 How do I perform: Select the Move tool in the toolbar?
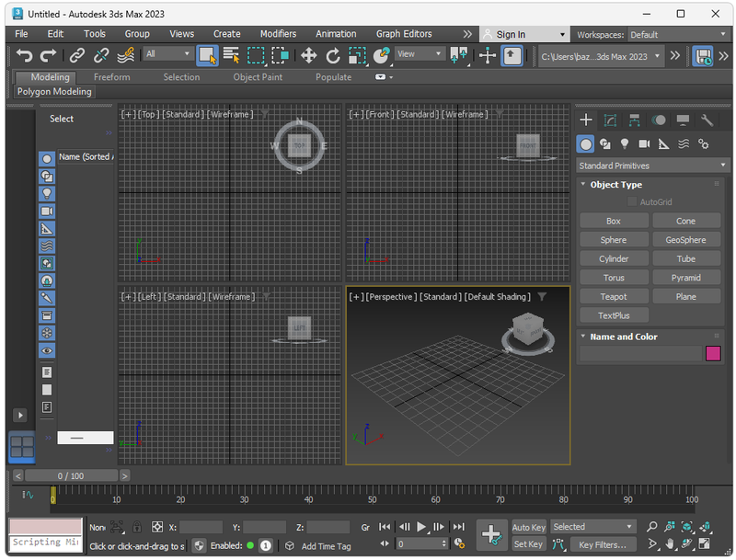pyautogui.click(x=309, y=56)
